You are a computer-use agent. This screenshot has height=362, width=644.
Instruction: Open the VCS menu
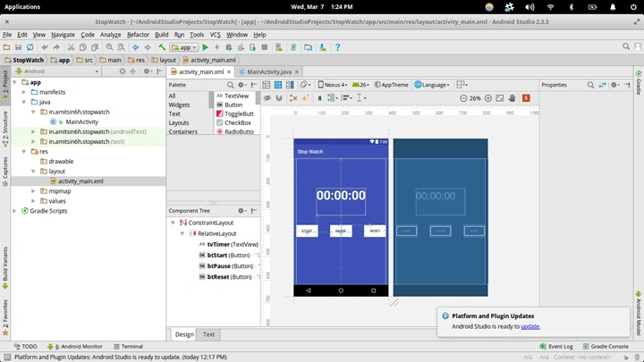(216, 35)
